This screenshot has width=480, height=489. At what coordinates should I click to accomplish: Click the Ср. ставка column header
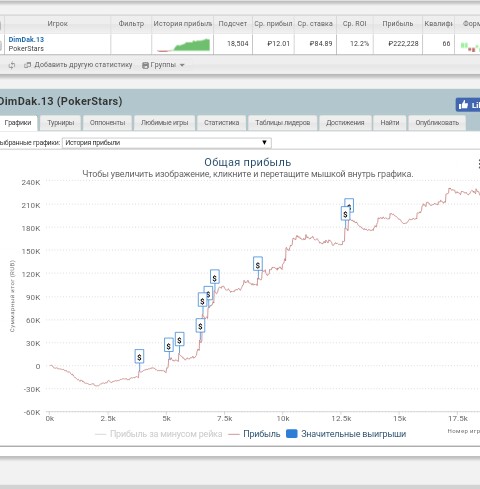(x=315, y=24)
